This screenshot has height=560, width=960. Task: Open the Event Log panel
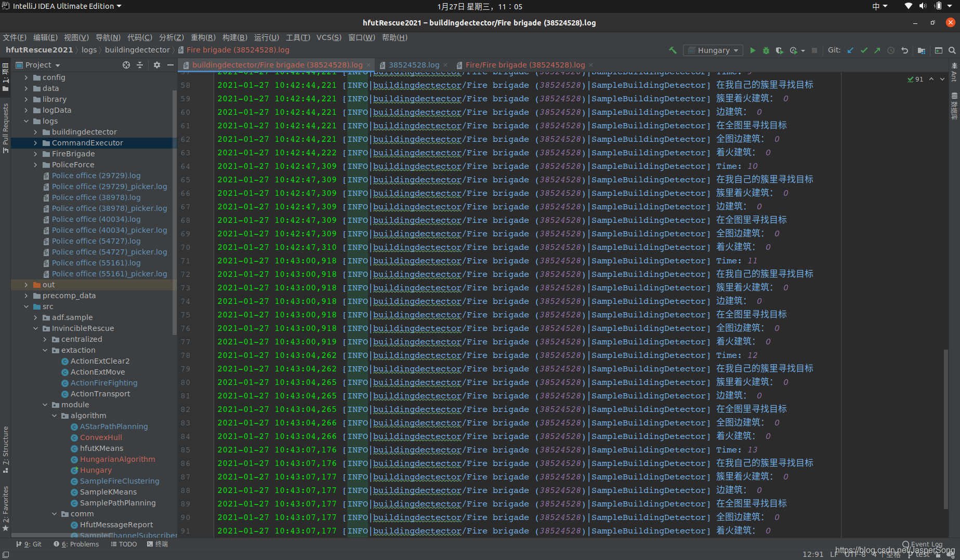click(x=923, y=544)
